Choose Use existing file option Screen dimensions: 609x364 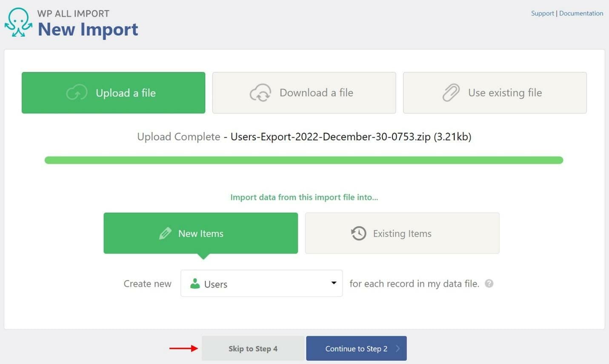tap(495, 93)
